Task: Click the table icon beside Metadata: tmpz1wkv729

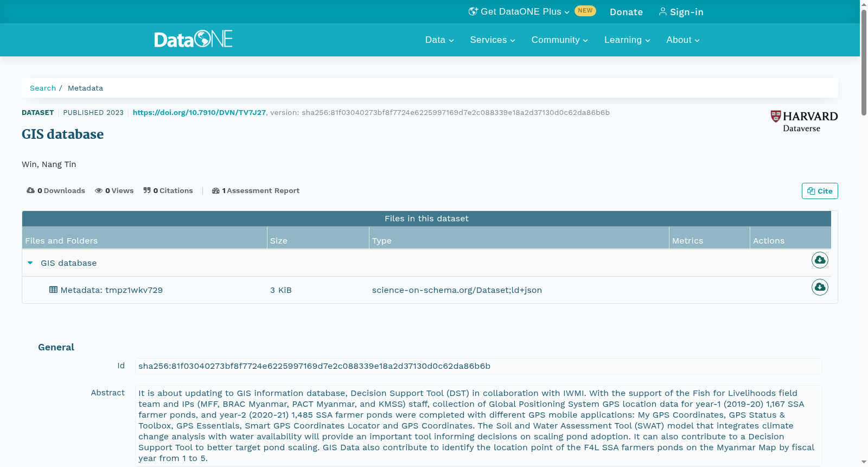Action: pyautogui.click(x=53, y=290)
